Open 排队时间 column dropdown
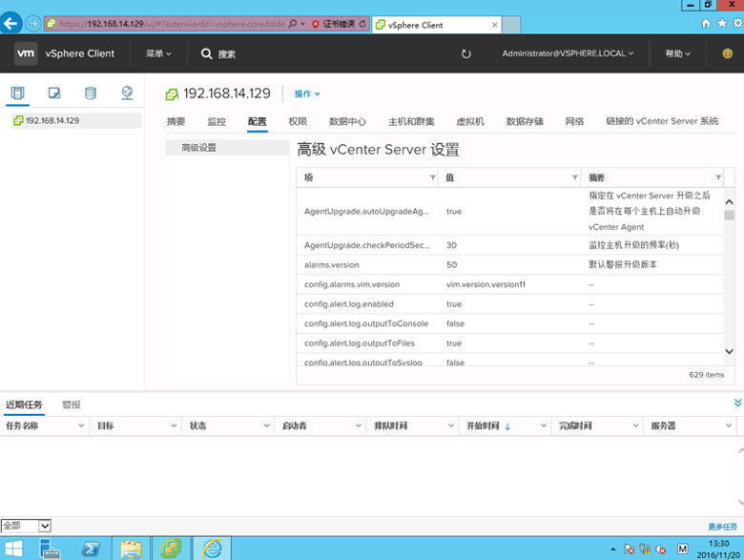Image resolution: width=744 pixels, height=560 pixels. pyautogui.click(x=451, y=425)
